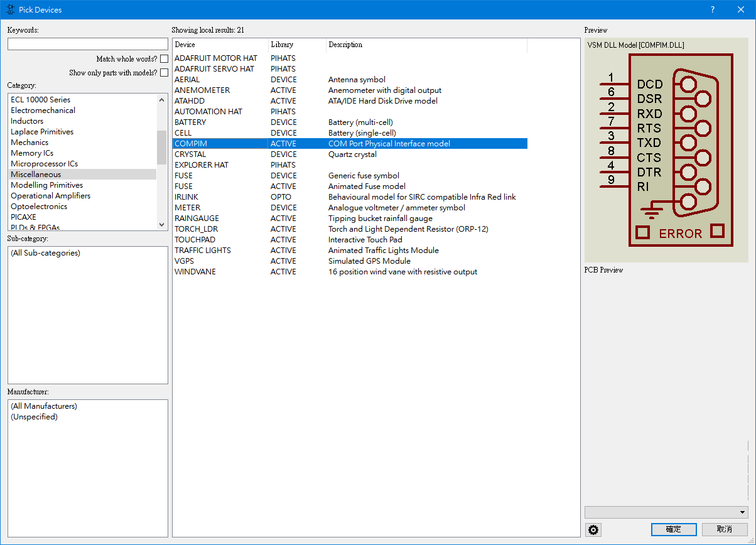
Task: Click the Pick Devices title bar app icon
Action: (x=10, y=9)
